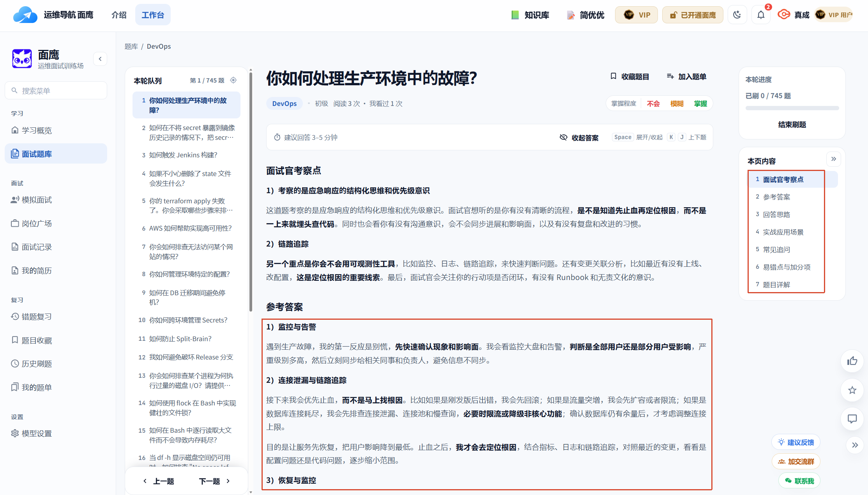This screenshot has height=495, width=868.
Task: Open 错题复习 in sidebar
Action: [x=56, y=317]
